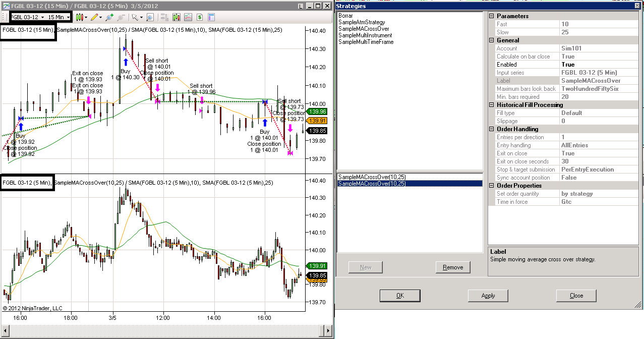644x339 pixels.
Task: Collapse the Order Handling section
Action: (x=492, y=129)
